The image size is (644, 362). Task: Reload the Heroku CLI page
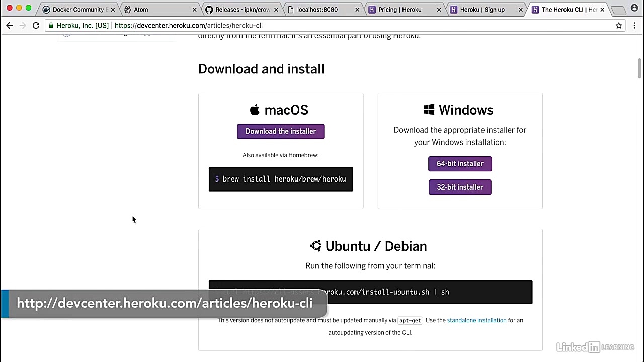(x=36, y=25)
